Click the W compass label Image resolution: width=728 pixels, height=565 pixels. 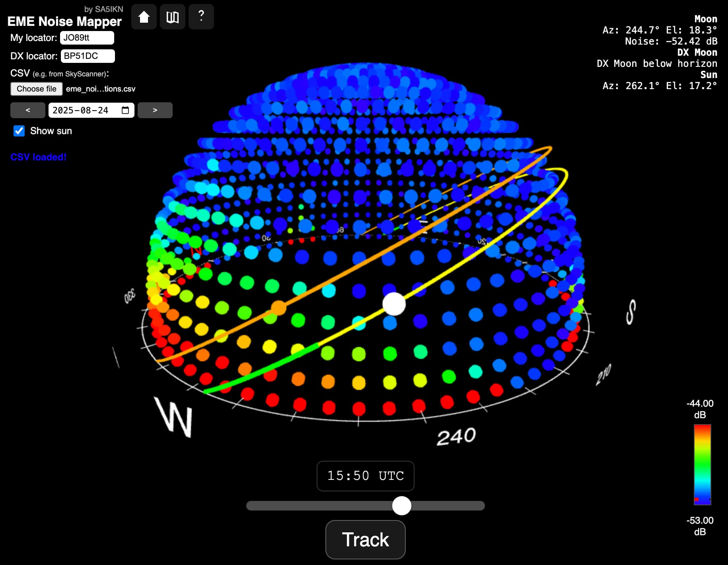click(x=175, y=417)
